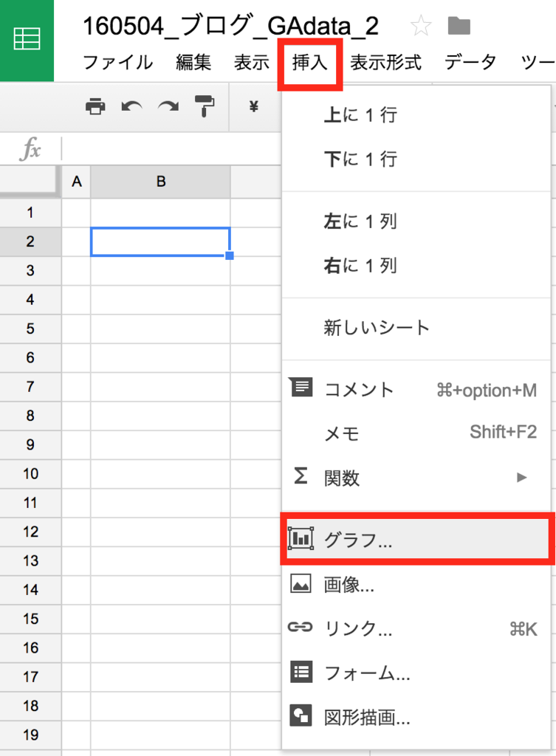Open the Google Sheets home icon
556x756 pixels.
(x=27, y=40)
